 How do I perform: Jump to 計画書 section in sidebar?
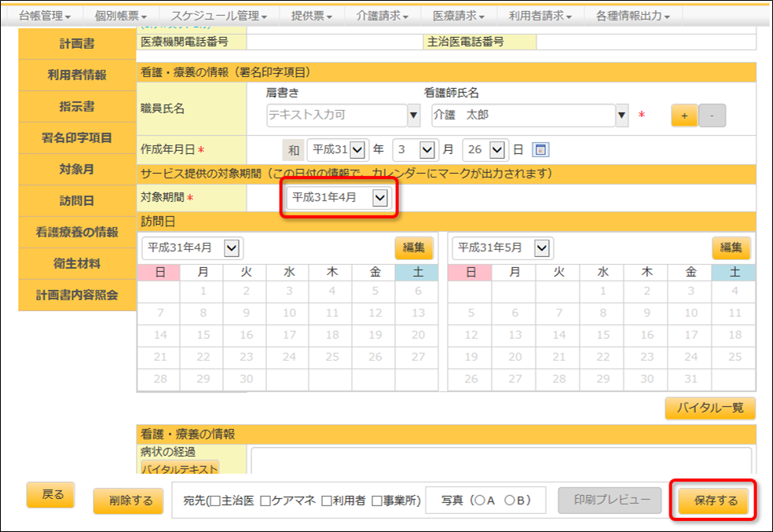[x=77, y=44]
